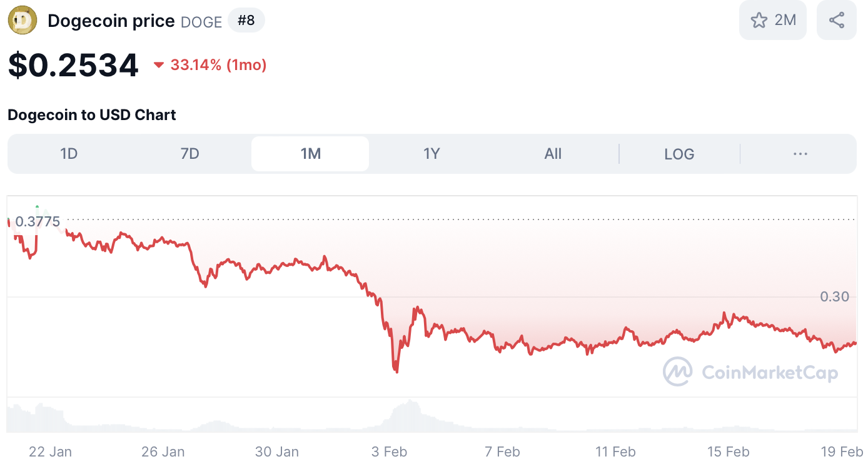
Task: Click the #8 rank badge
Action: point(246,20)
